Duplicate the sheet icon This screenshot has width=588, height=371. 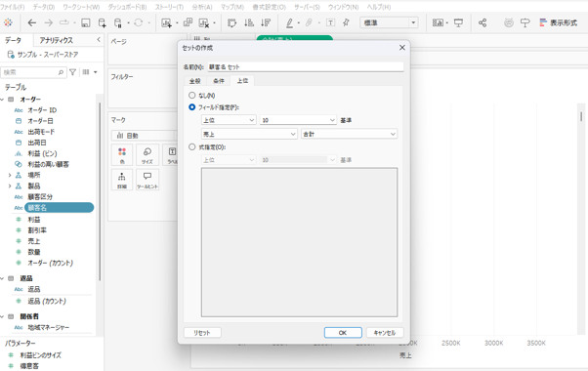(x=188, y=22)
